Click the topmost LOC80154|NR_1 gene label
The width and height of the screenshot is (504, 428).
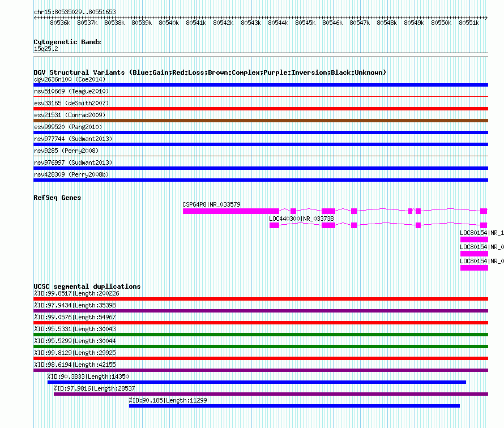point(481,233)
